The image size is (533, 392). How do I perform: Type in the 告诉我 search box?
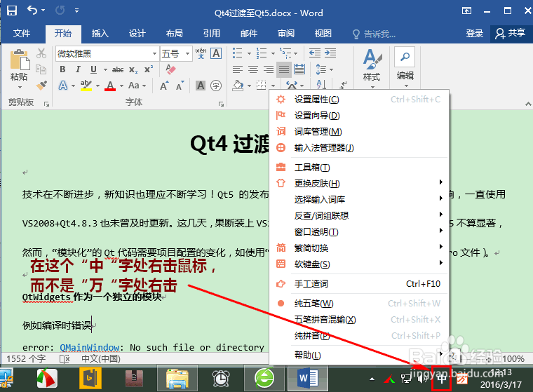(x=374, y=34)
